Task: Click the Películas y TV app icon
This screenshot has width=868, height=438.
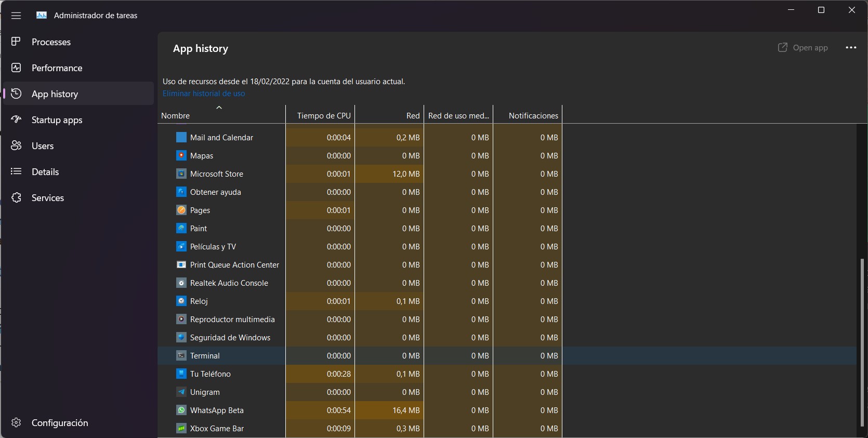Action: point(181,246)
